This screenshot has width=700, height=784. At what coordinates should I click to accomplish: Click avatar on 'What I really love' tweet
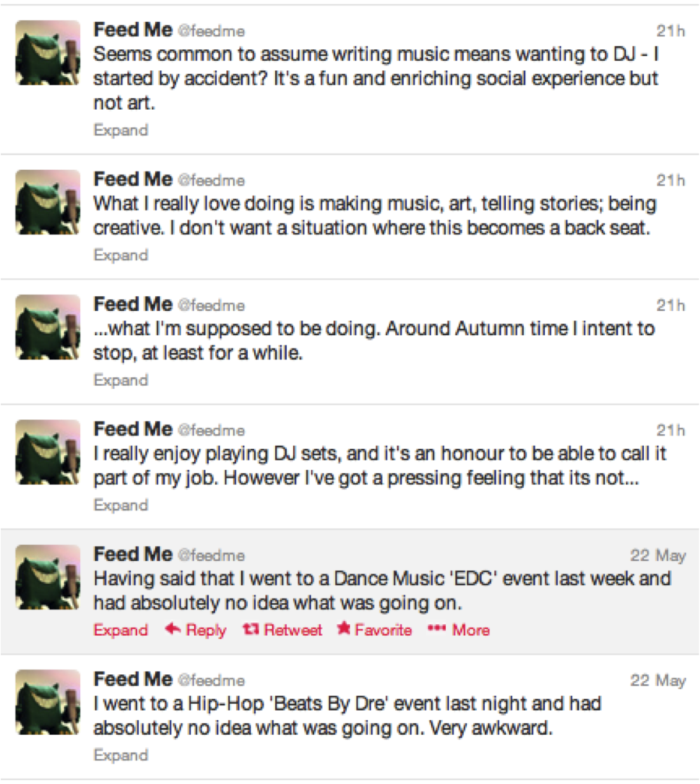(x=48, y=203)
